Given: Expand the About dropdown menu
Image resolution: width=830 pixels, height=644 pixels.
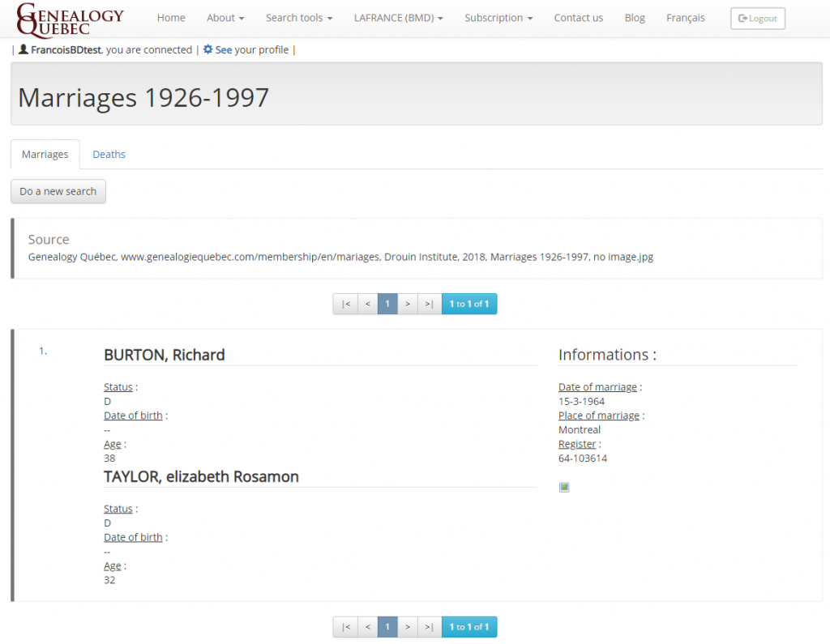Looking at the screenshot, I should point(225,18).
